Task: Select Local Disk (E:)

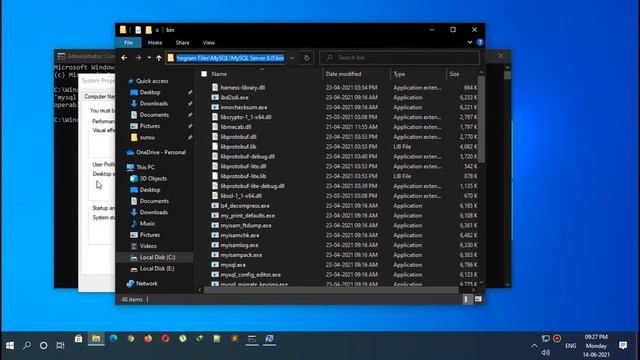Action: pyautogui.click(x=157, y=269)
